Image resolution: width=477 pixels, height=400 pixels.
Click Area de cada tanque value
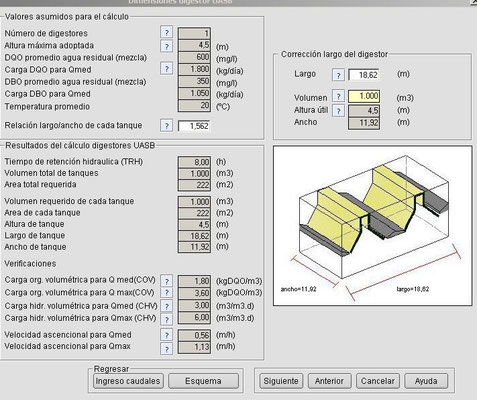pyautogui.click(x=194, y=213)
